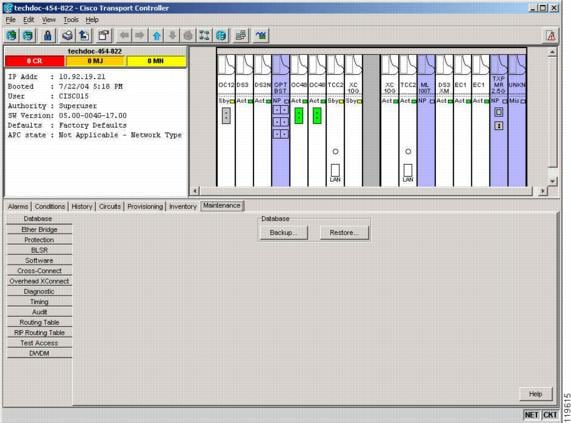The width and height of the screenshot is (571, 423).
Task: Click the network view nodes toolbar icon
Action: (x=204, y=35)
